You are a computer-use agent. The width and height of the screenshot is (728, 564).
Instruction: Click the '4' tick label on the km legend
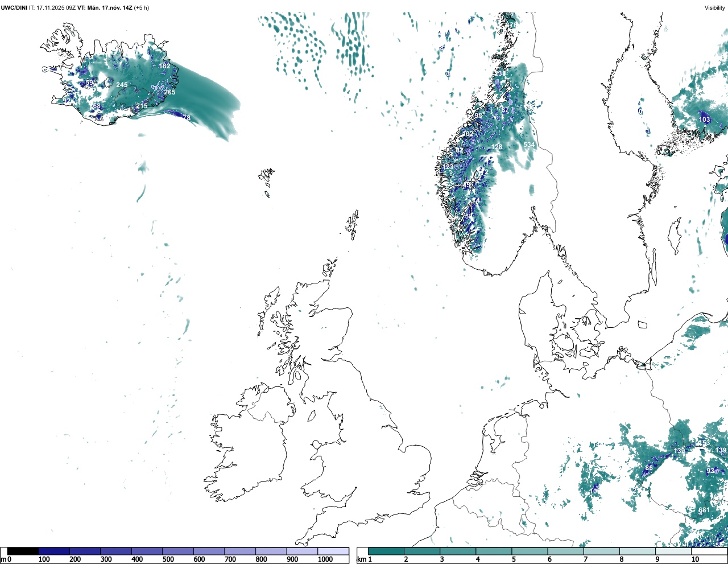(478, 559)
